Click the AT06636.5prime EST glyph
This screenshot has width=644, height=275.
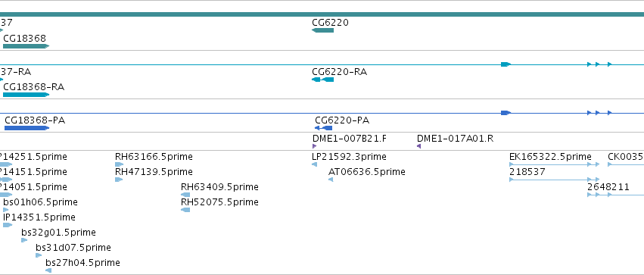[331, 180]
